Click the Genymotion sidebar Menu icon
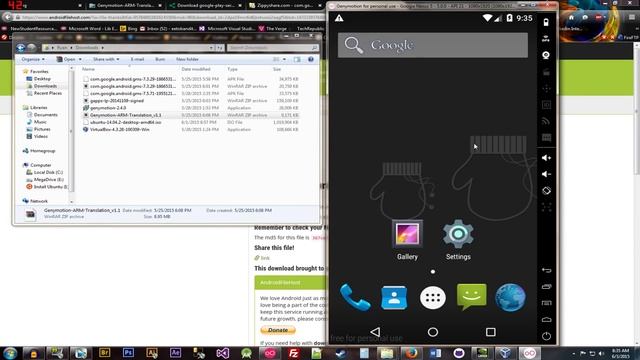 coord(547,303)
